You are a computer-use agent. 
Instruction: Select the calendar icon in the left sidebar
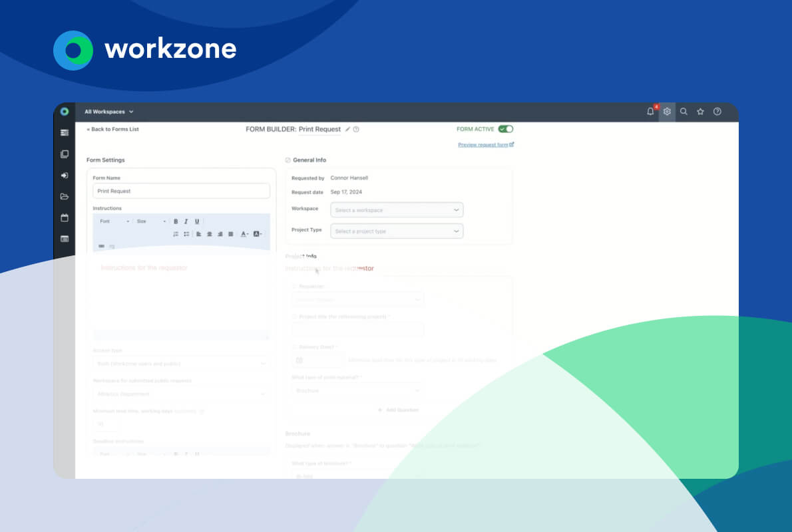point(65,217)
